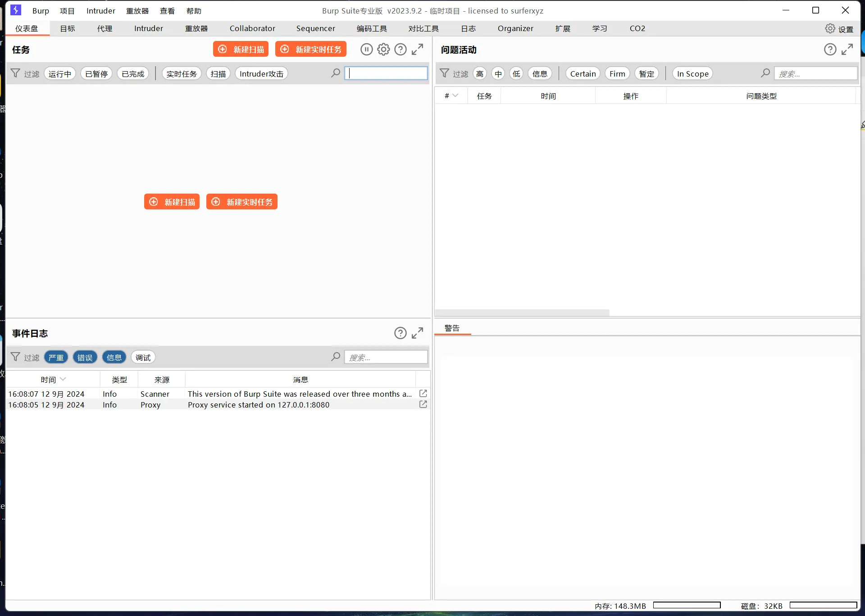The image size is (865, 616).
Task: Focus the Issue activity 搜索 field
Action: [816, 73]
